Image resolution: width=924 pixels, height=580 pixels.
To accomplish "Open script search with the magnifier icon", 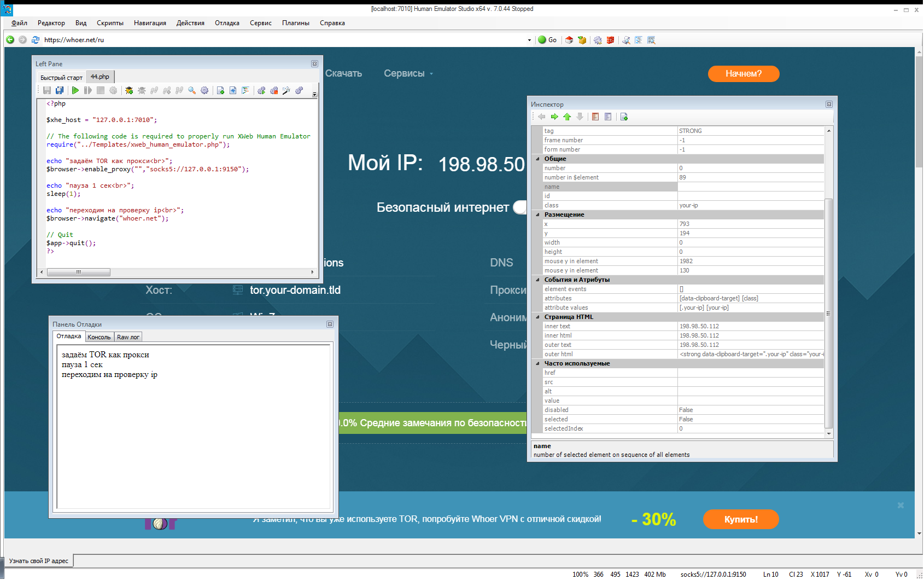I will [x=192, y=90].
